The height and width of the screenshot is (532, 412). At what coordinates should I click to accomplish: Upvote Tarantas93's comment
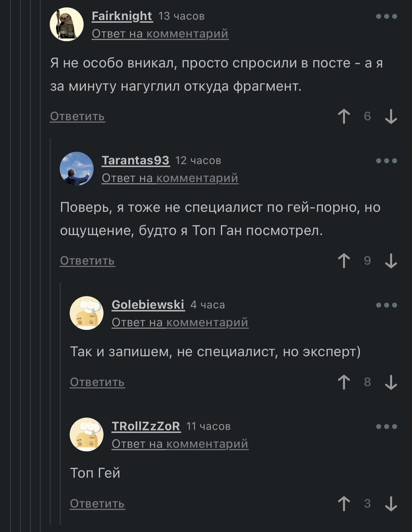[x=344, y=260]
